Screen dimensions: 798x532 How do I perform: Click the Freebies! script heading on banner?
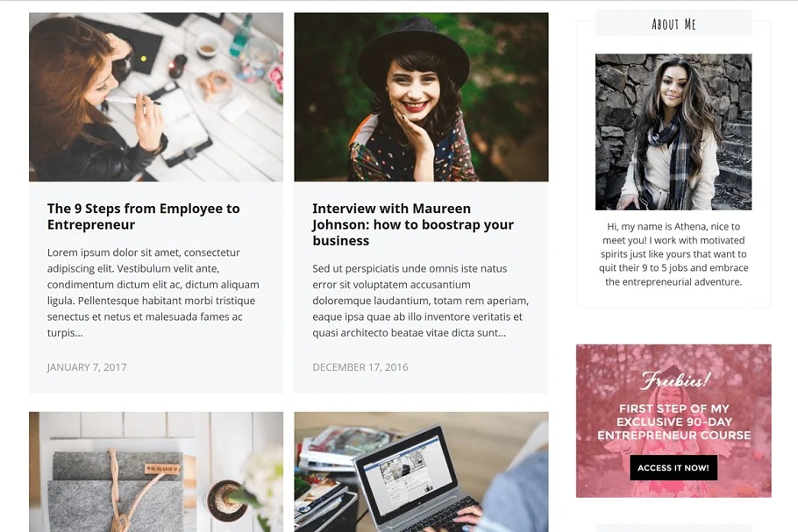(674, 379)
